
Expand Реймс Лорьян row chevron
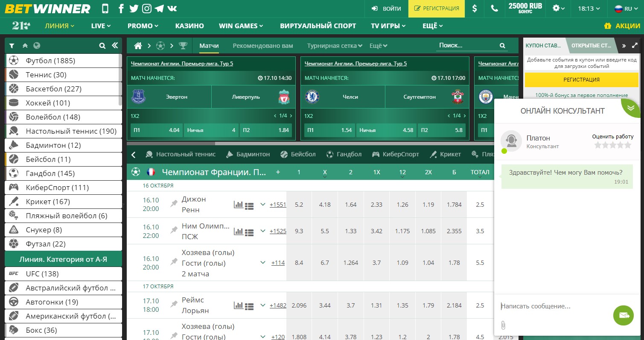click(263, 305)
